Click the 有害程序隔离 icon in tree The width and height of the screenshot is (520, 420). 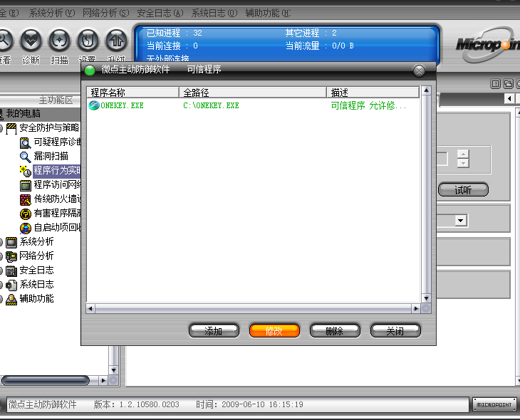[26, 214]
